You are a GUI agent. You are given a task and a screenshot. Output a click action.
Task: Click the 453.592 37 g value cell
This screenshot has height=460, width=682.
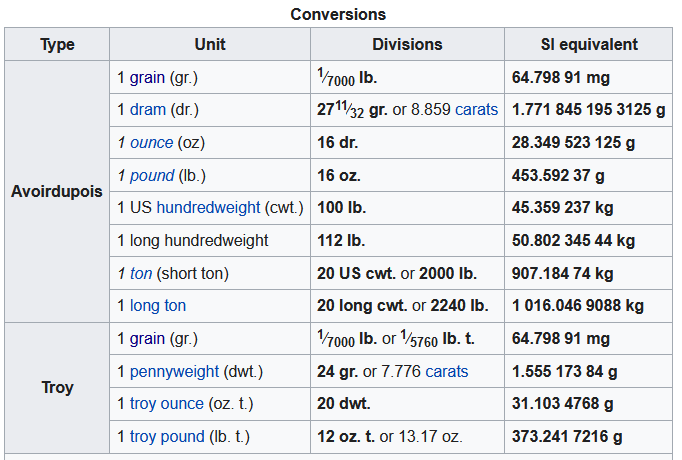589,176
